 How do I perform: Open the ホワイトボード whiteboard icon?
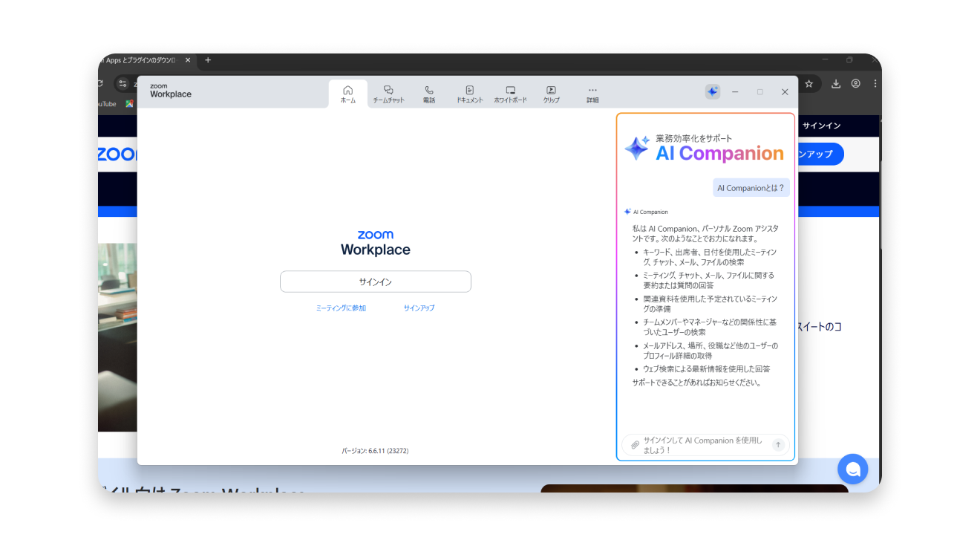tap(510, 94)
